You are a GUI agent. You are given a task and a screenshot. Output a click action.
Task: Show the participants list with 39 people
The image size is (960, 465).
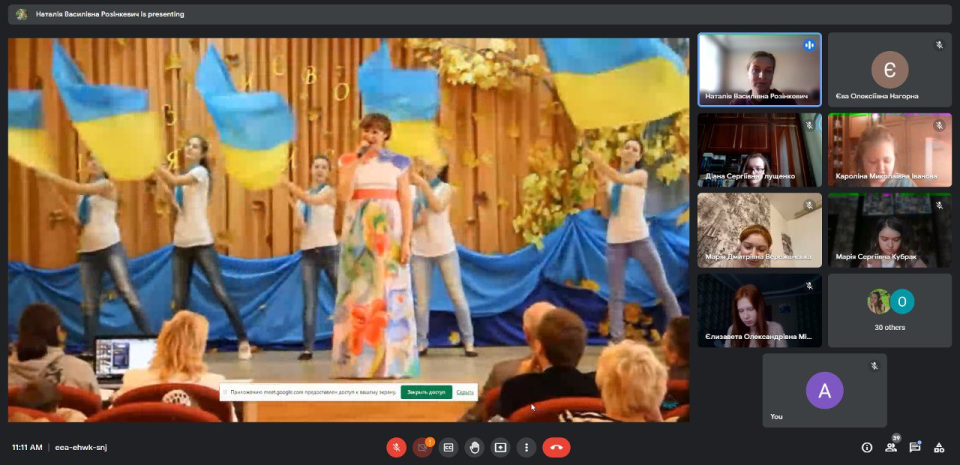point(890,447)
